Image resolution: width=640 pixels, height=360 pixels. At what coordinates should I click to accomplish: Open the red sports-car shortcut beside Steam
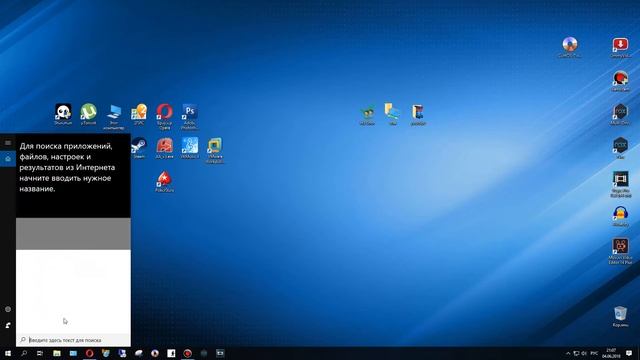coord(164,148)
